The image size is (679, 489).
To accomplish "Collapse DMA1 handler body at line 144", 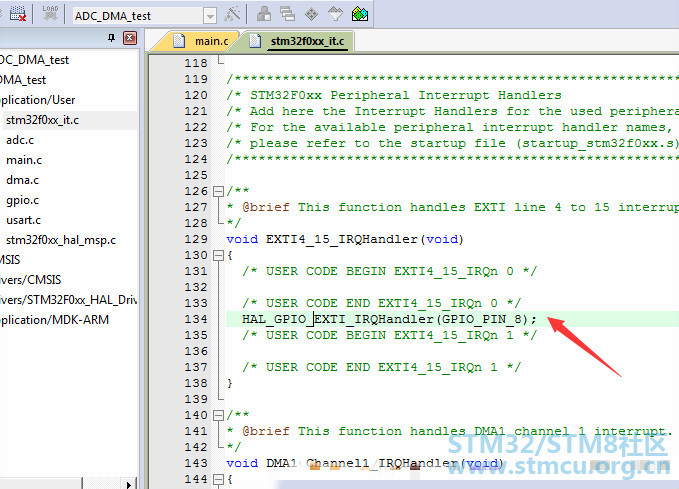I will [218, 479].
